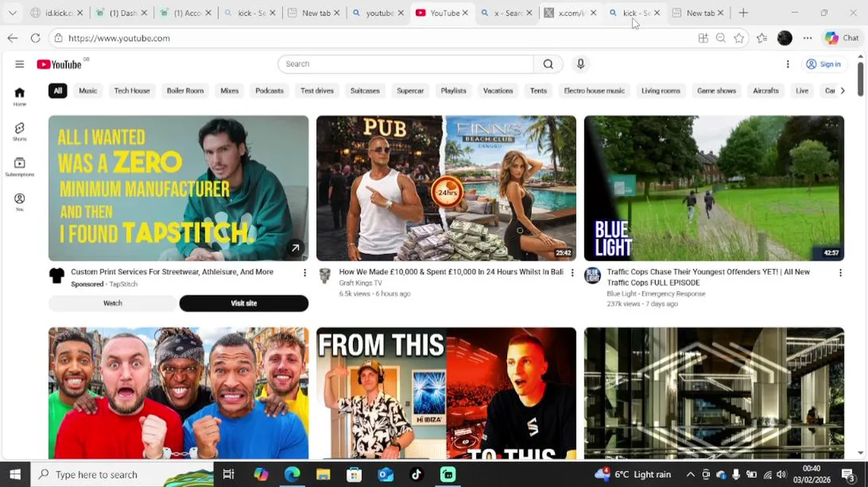Open options menu for Bali video
The width and height of the screenshot is (868, 487).
point(572,273)
